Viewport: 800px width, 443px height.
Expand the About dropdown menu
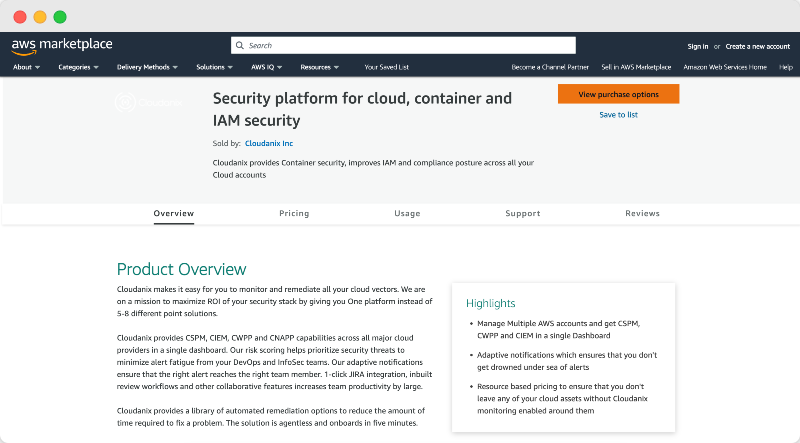pos(27,67)
